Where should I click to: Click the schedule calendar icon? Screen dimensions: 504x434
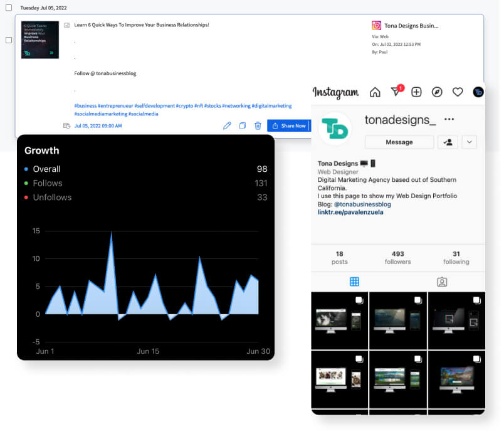[66, 126]
